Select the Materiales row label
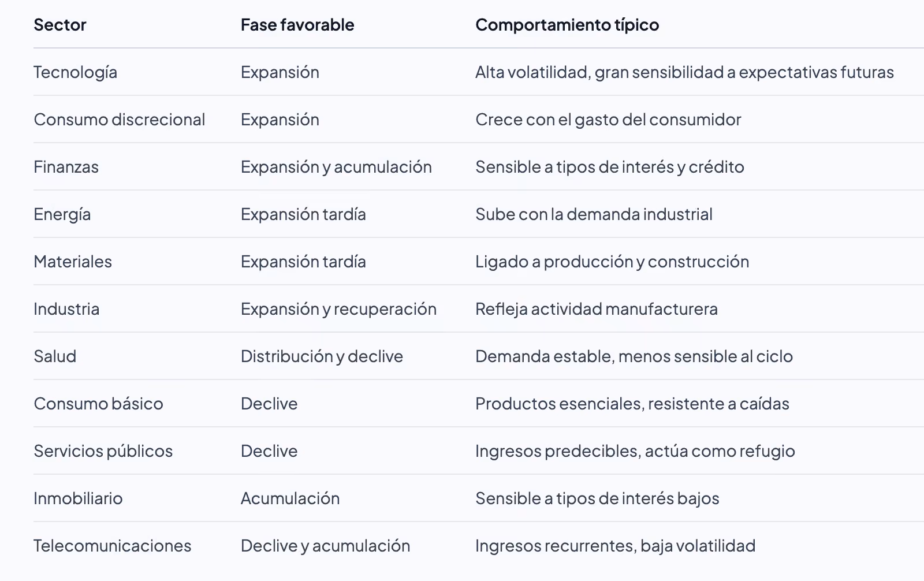 click(x=73, y=262)
